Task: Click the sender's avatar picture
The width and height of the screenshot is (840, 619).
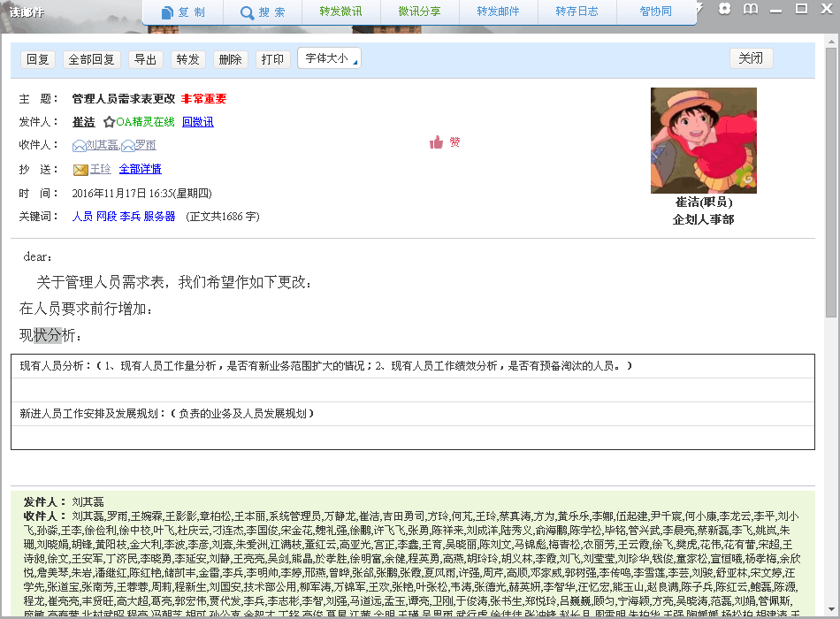Action: tap(703, 140)
